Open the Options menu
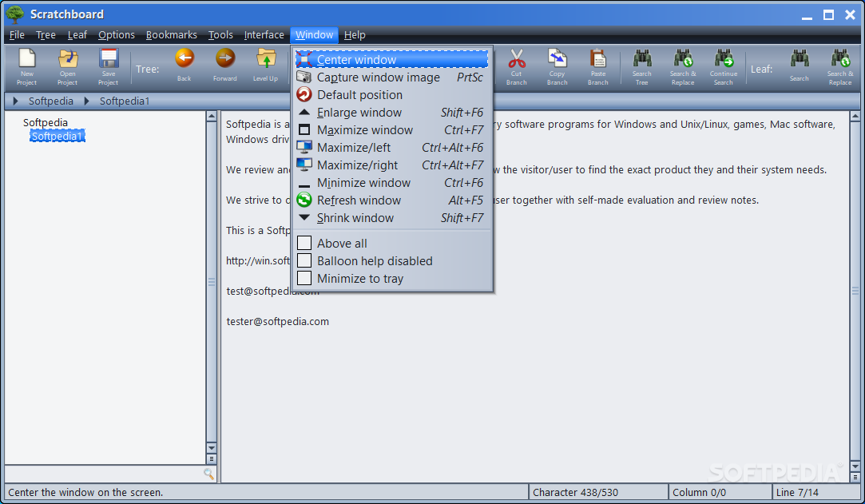Viewport: 865px width, 504px height. point(117,34)
